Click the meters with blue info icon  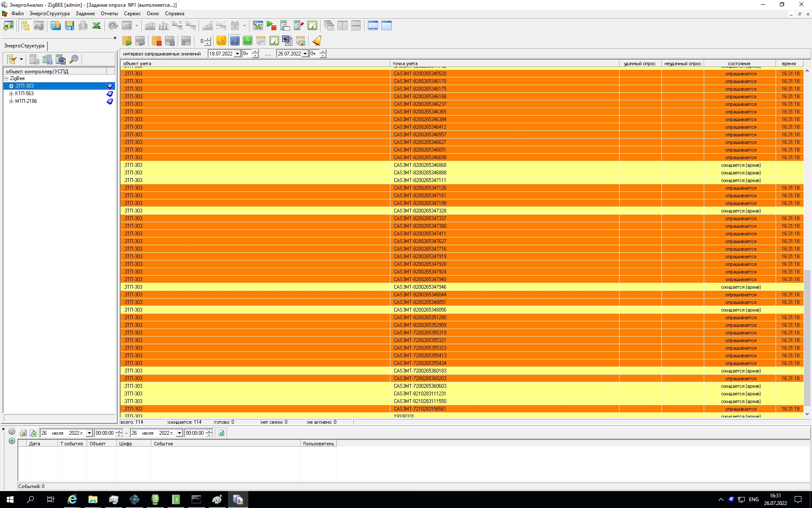[47, 59]
